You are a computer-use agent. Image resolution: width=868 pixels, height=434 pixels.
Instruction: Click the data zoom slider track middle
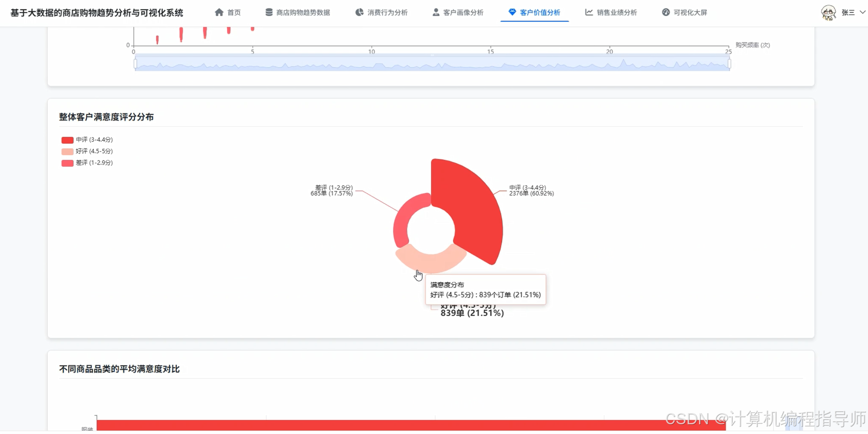[432, 64]
